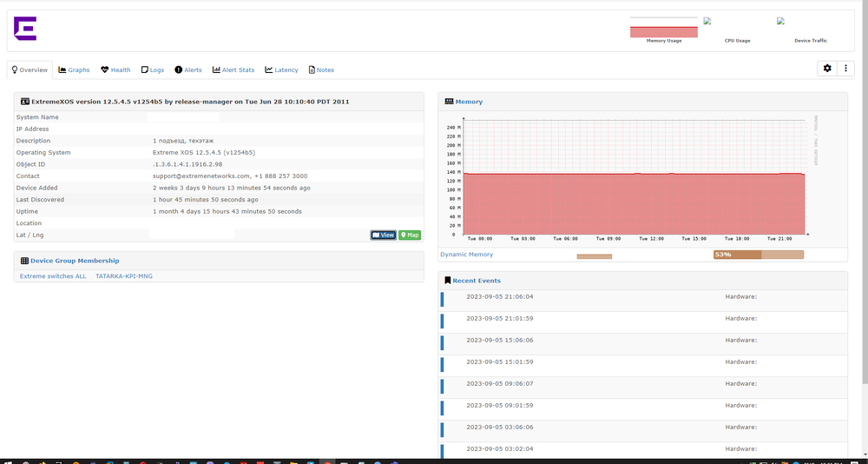The height and width of the screenshot is (464, 868).
Task: Click the Memory panel heading link
Action: pos(469,102)
